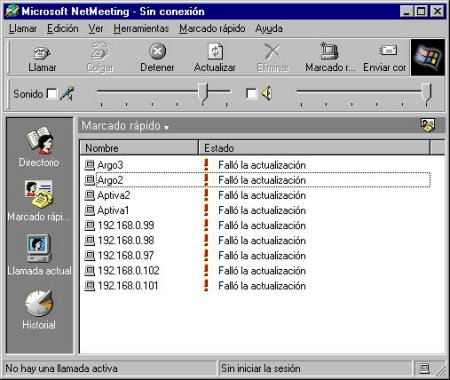Image resolution: width=450 pixels, height=380 pixels.
Task: Click the microphone volume slider thumb
Action: (x=203, y=92)
